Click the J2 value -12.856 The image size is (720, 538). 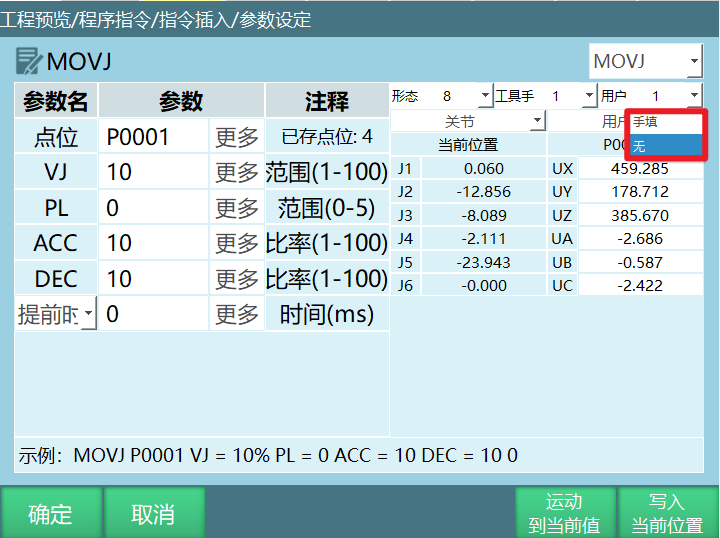[484, 191]
